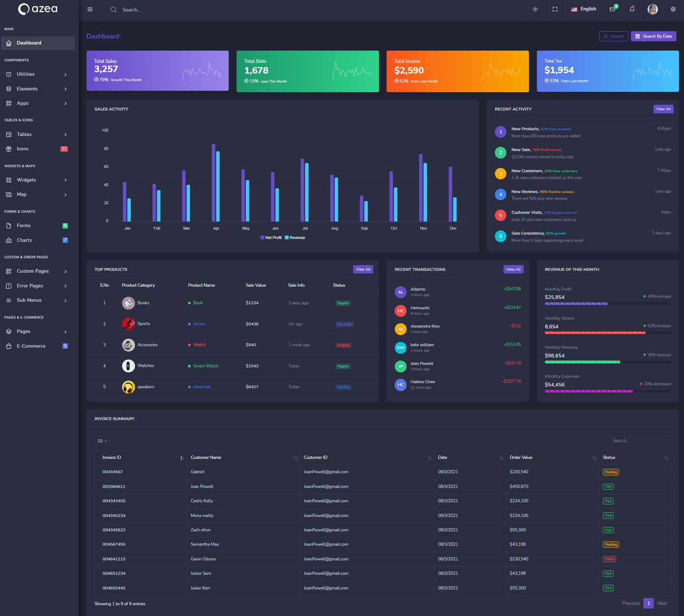Open the English language dropdown
The image size is (684, 616).
click(x=584, y=9)
